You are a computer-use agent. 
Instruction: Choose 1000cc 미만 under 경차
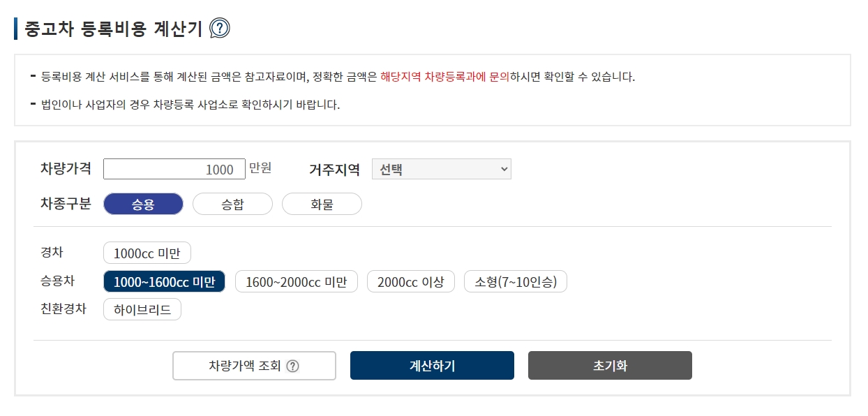point(147,253)
